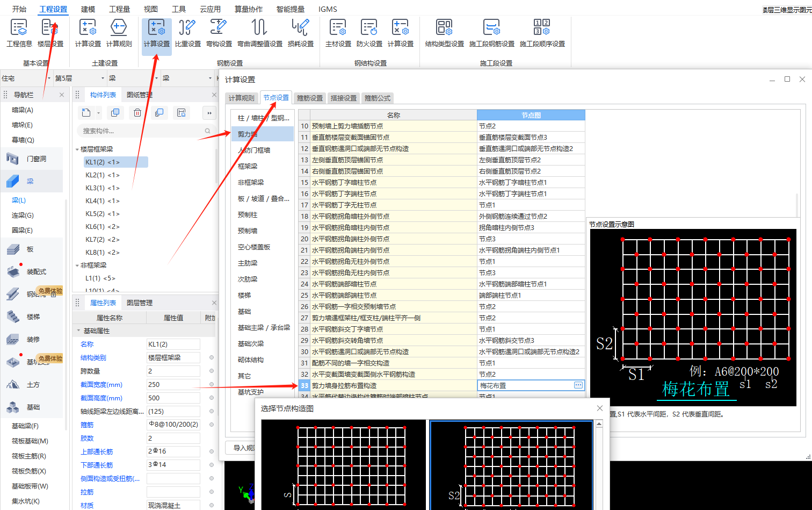Click delete trash icon in 构件列表 toolbar
The image size is (812, 510).
137,112
